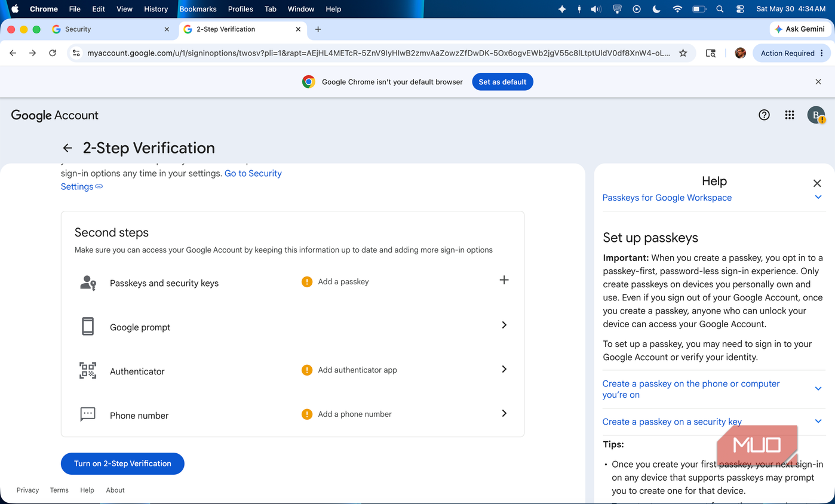The width and height of the screenshot is (835, 504).
Task: Click the battery icon in the menu bar
Action: (x=699, y=9)
